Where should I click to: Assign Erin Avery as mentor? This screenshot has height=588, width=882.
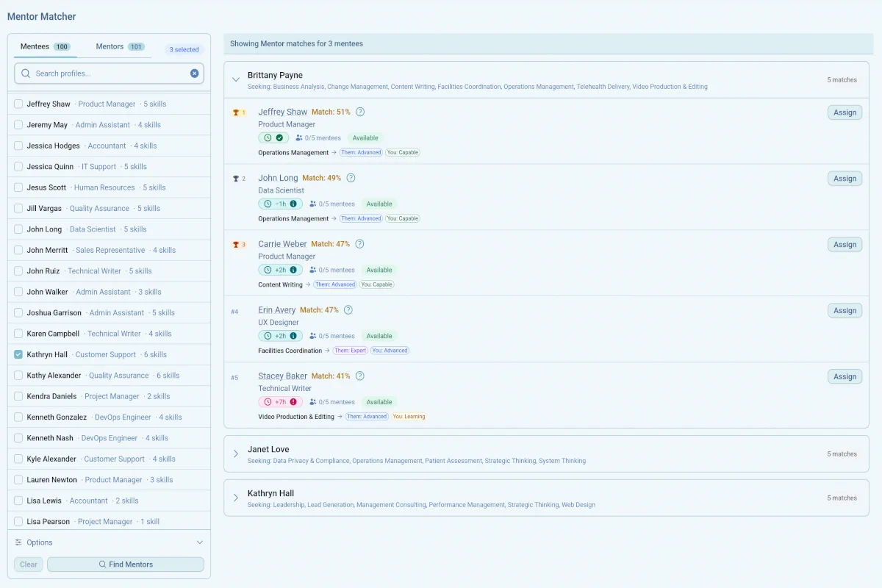(x=845, y=311)
